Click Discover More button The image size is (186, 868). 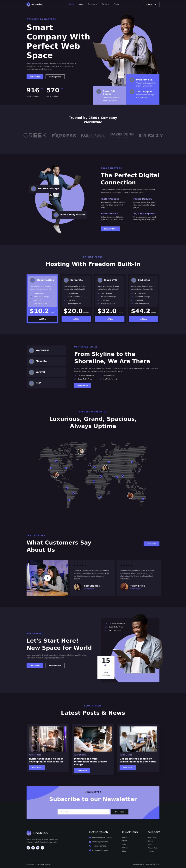pos(110,229)
